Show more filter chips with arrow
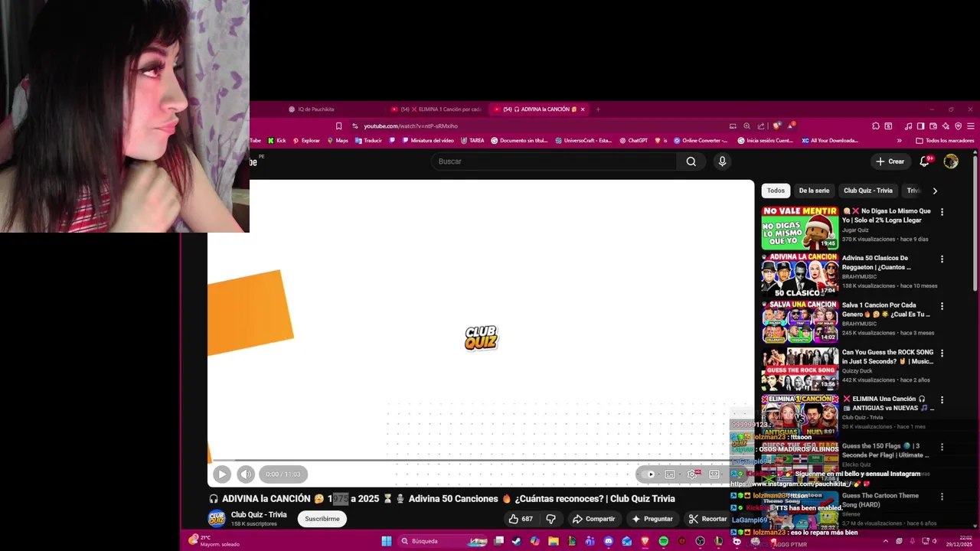 coord(934,191)
